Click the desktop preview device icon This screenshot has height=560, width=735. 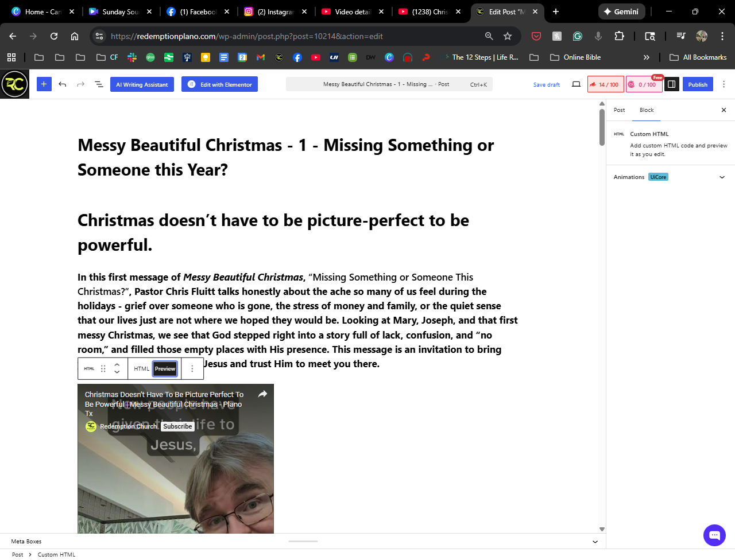[x=576, y=84]
